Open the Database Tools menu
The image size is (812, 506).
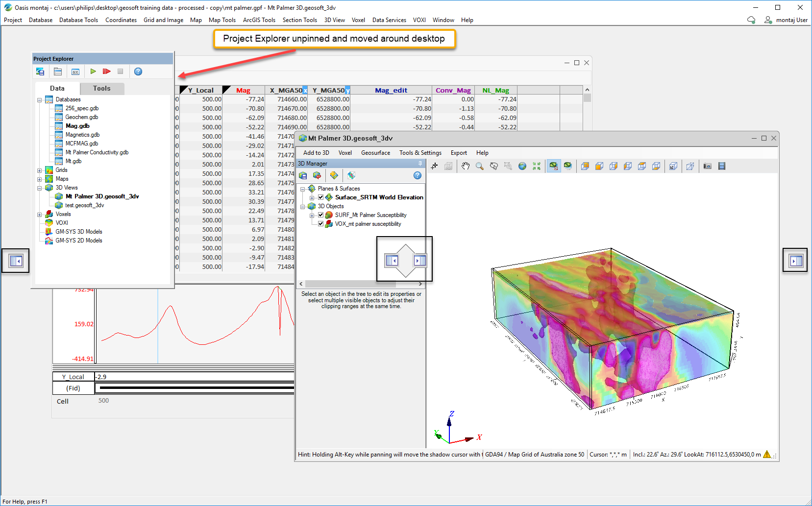pyautogui.click(x=78, y=20)
